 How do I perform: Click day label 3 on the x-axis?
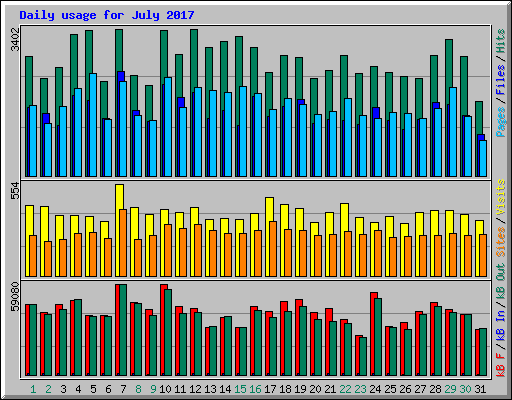(x=63, y=389)
